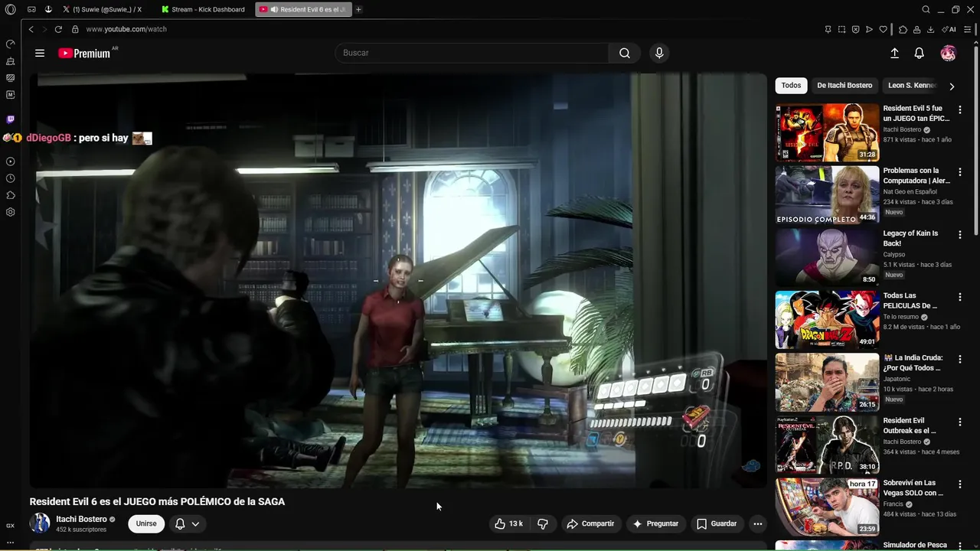Like the video with 13 k likes
The width and height of the screenshot is (980, 551).
point(508,523)
